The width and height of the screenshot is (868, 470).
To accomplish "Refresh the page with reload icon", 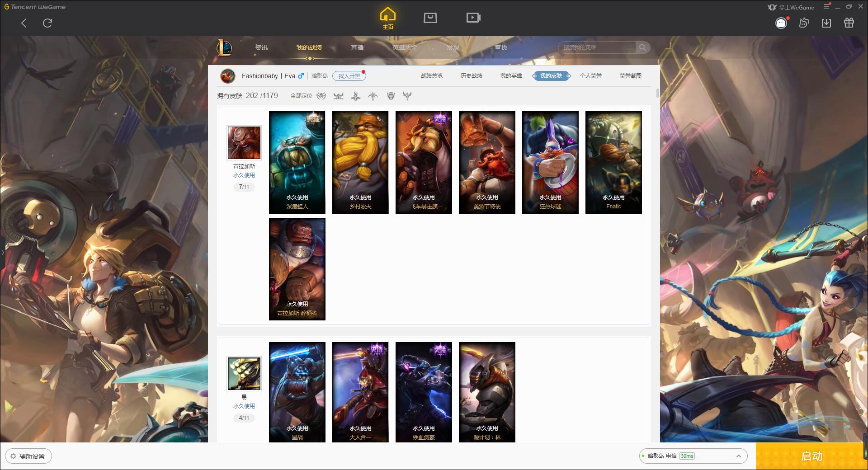I will pos(47,23).
